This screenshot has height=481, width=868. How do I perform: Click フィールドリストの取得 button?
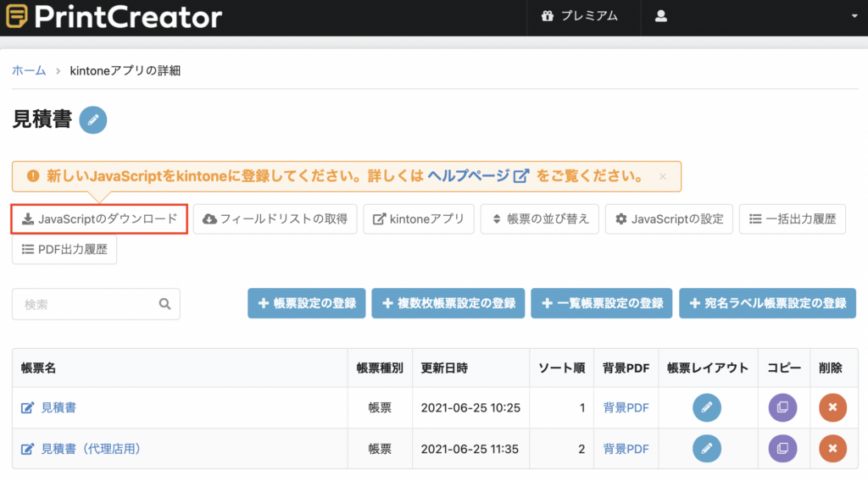tap(275, 219)
